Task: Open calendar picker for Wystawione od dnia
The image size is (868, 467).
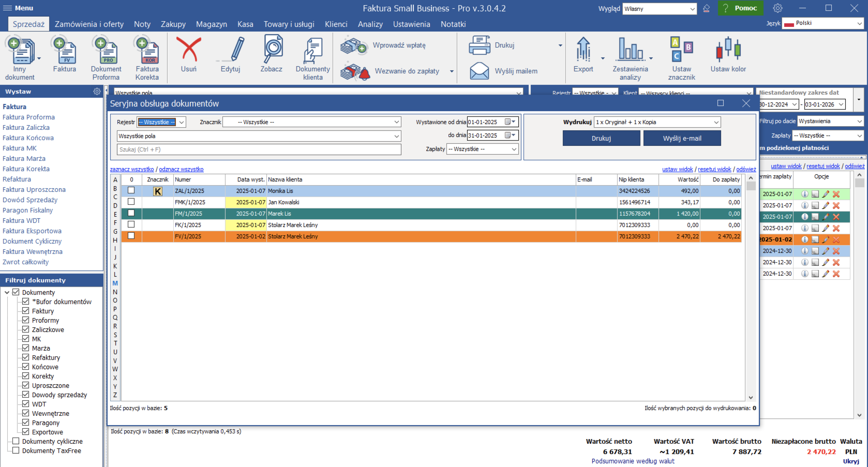Action: click(x=510, y=122)
